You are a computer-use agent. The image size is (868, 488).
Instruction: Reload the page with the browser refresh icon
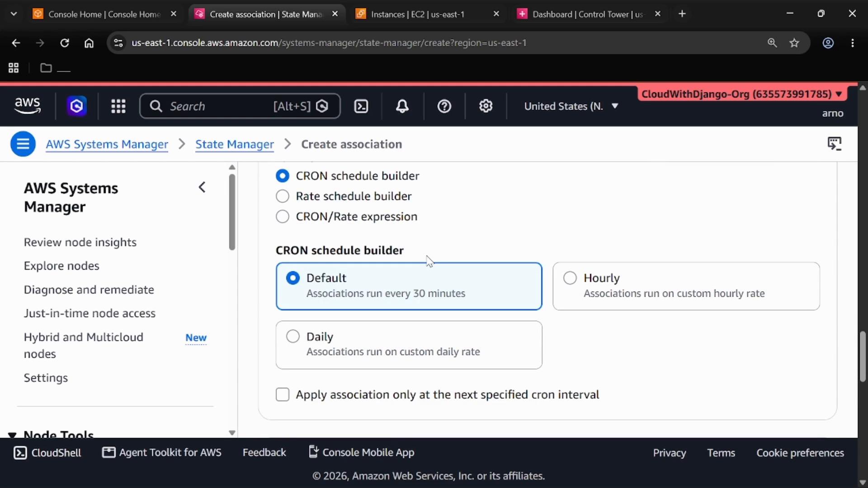[x=65, y=43]
